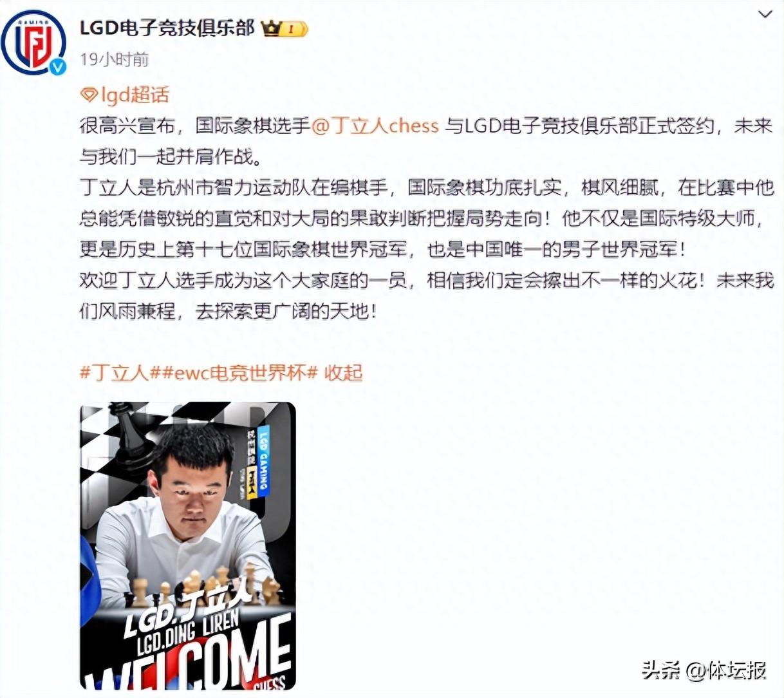This screenshot has width=784, height=698.
Task: Click the crown membership badge icon
Action: point(270,28)
